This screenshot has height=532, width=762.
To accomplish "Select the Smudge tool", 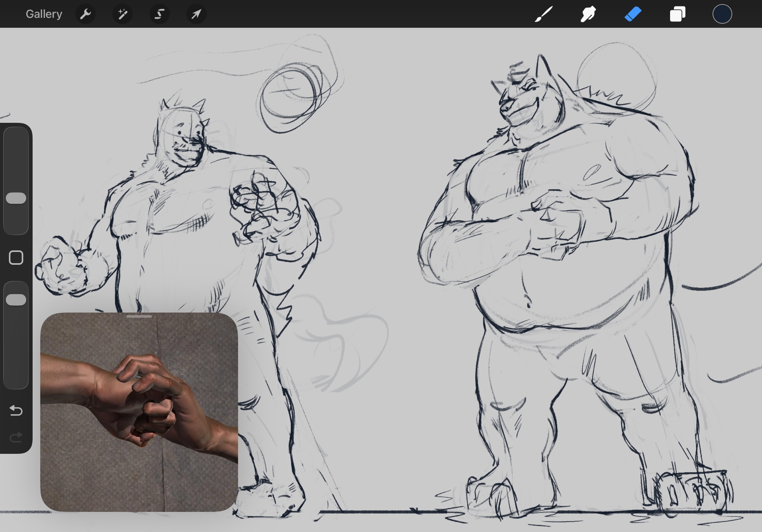I will (588, 14).
